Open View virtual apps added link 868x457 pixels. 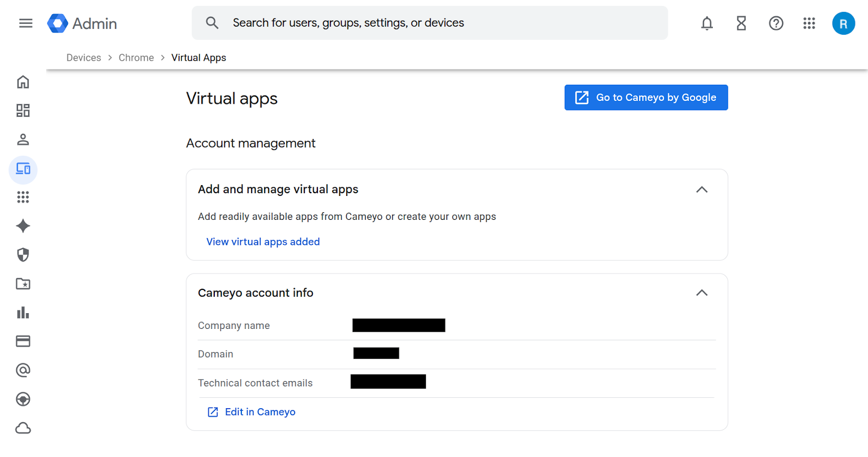(x=263, y=242)
